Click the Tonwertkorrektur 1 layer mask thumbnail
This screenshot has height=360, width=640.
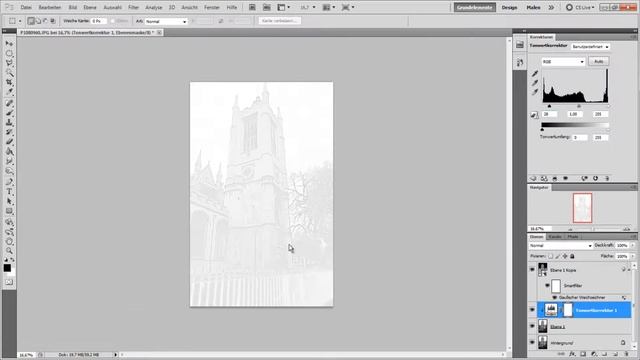568,310
